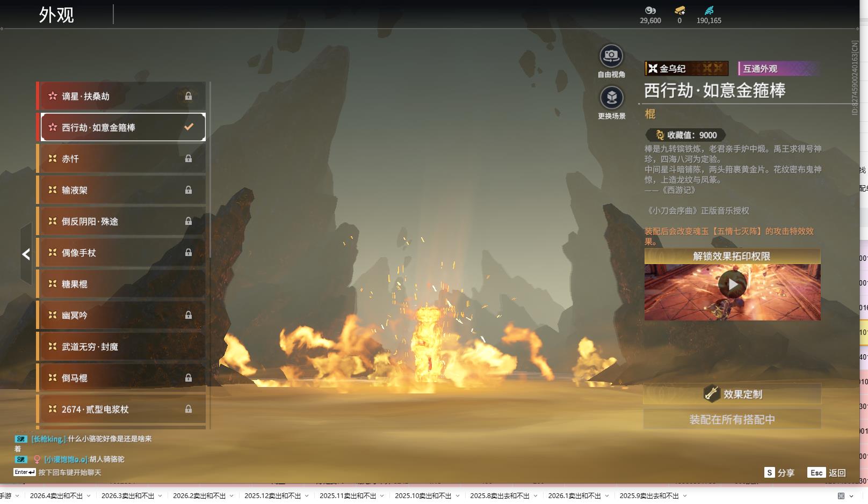Open the 互通外观 tag tab
Viewport: 868px width, 504px height.
[778, 69]
